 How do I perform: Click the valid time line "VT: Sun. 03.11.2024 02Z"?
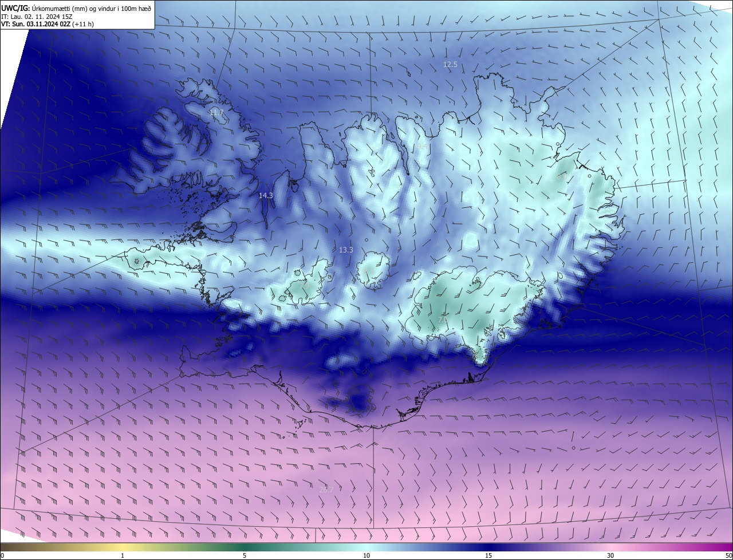pyautogui.click(x=36, y=25)
